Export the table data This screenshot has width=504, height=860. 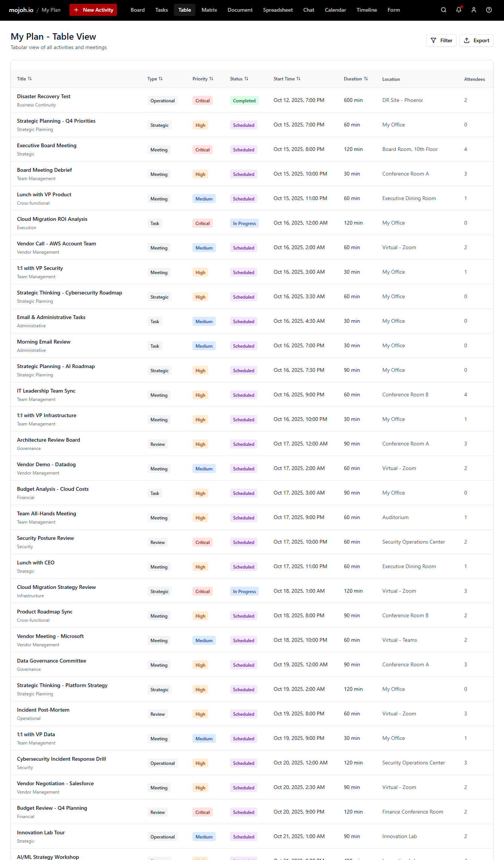click(476, 40)
